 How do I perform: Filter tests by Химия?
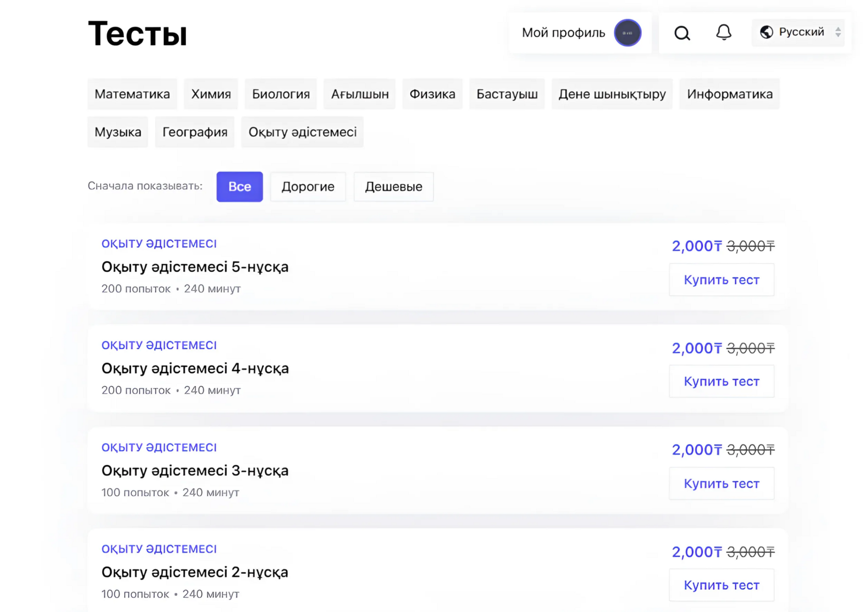(x=211, y=94)
